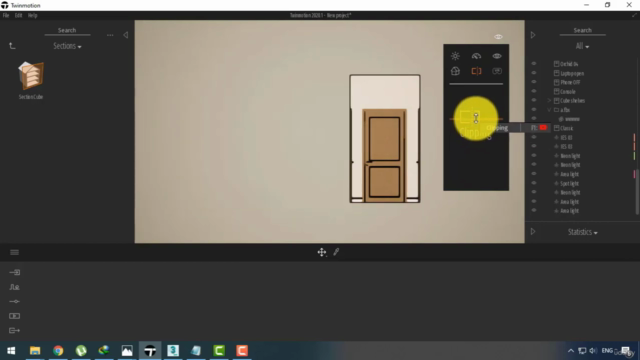Select Phone OFF in the scene graph
640x360 pixels.
coord(570,82)
